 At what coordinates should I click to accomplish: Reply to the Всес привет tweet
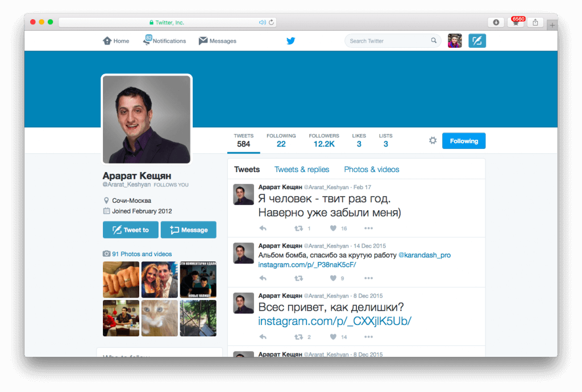tap(263, 337)
